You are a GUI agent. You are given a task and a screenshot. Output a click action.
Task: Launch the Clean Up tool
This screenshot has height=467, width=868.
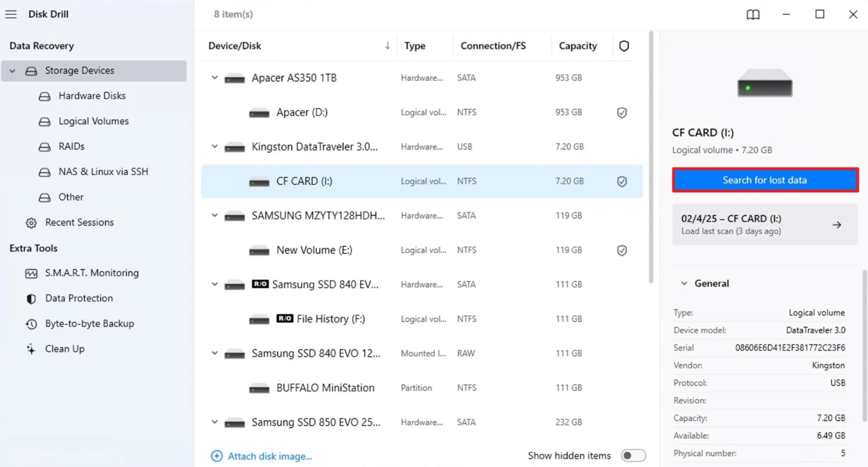point(64,350)
